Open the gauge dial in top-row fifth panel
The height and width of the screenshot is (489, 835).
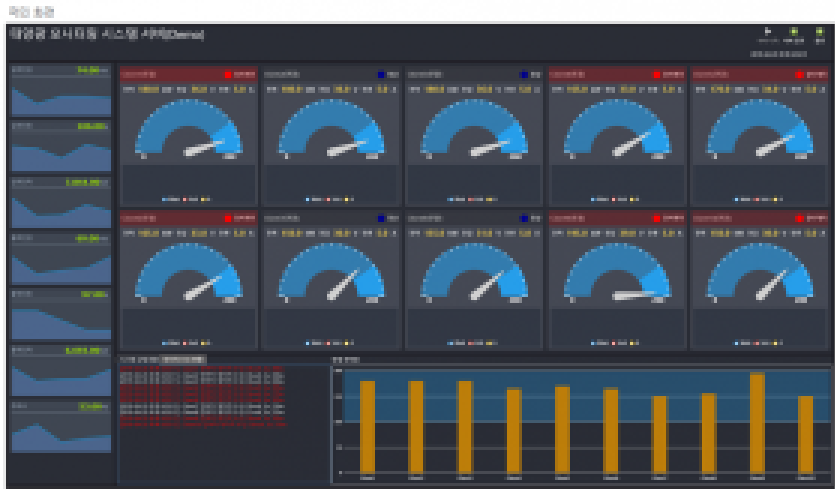(759, 128)
